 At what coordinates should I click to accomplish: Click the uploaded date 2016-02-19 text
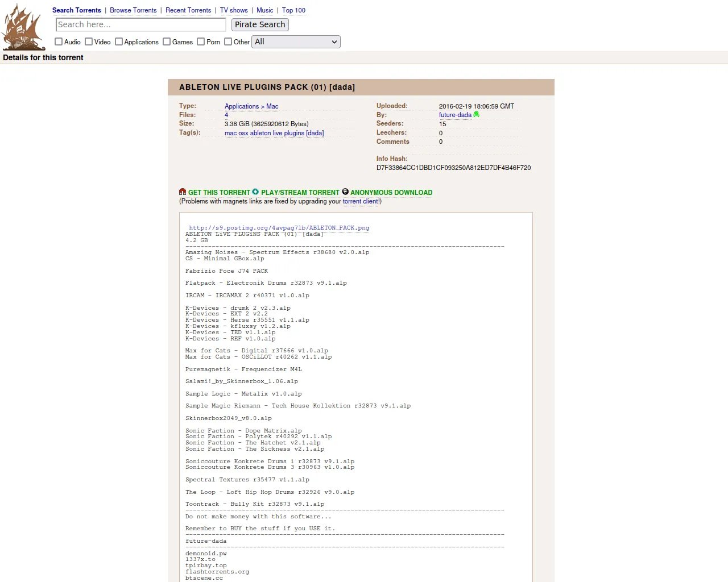pos(477,106)
